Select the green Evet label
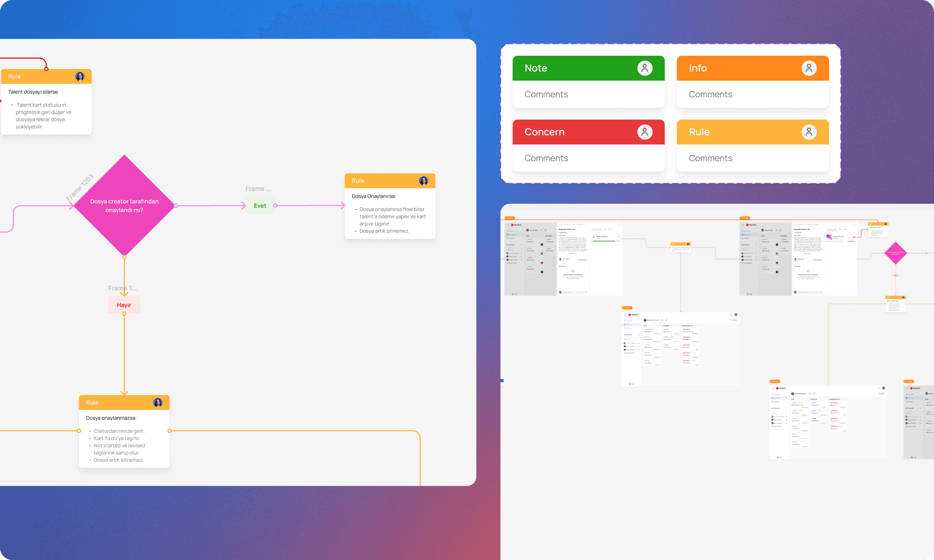Screen dimensions: 934x560 260,206
